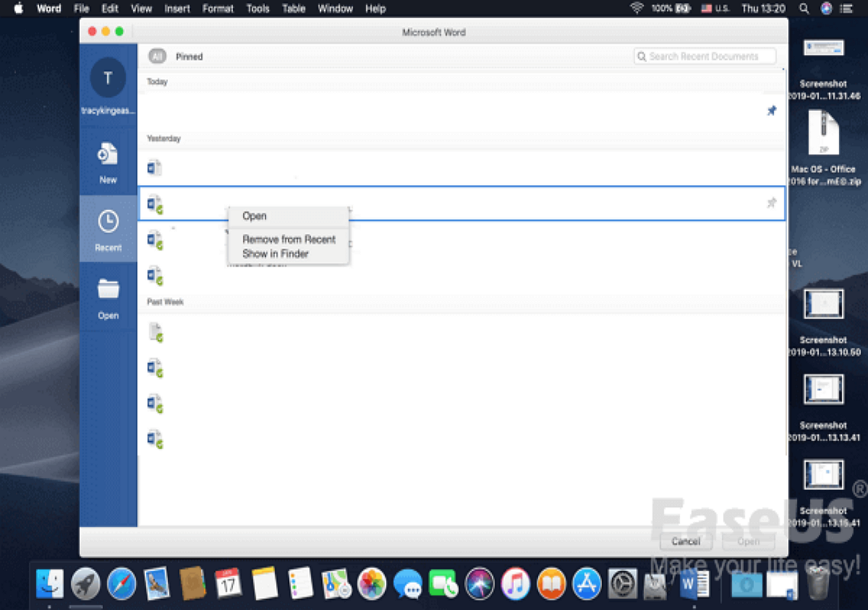The image size is (868, 610).
Task: Focus the Search Recent Documents field
Action: (705, 56)
